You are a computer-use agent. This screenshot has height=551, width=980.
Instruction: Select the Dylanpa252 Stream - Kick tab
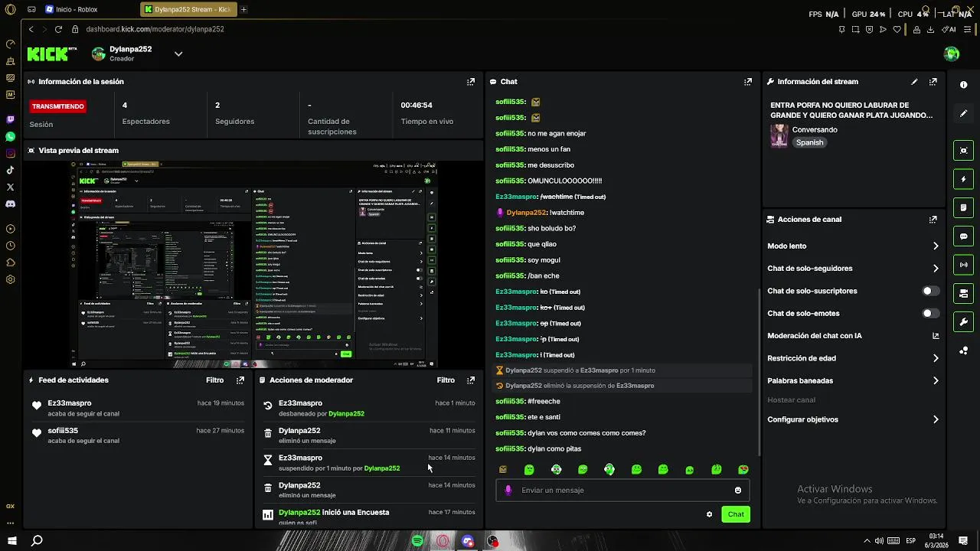click(x=188, y=9)
